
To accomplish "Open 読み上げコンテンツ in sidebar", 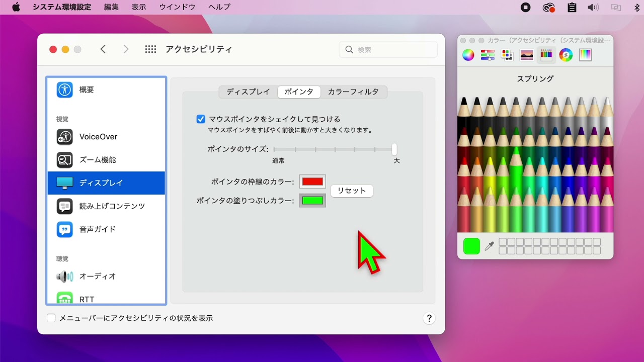I will [x=106, y=206].
